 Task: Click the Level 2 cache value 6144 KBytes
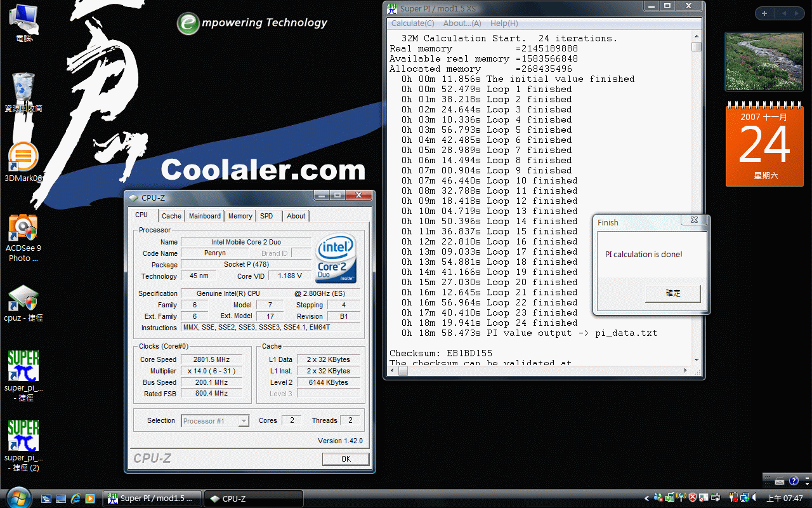328,382
